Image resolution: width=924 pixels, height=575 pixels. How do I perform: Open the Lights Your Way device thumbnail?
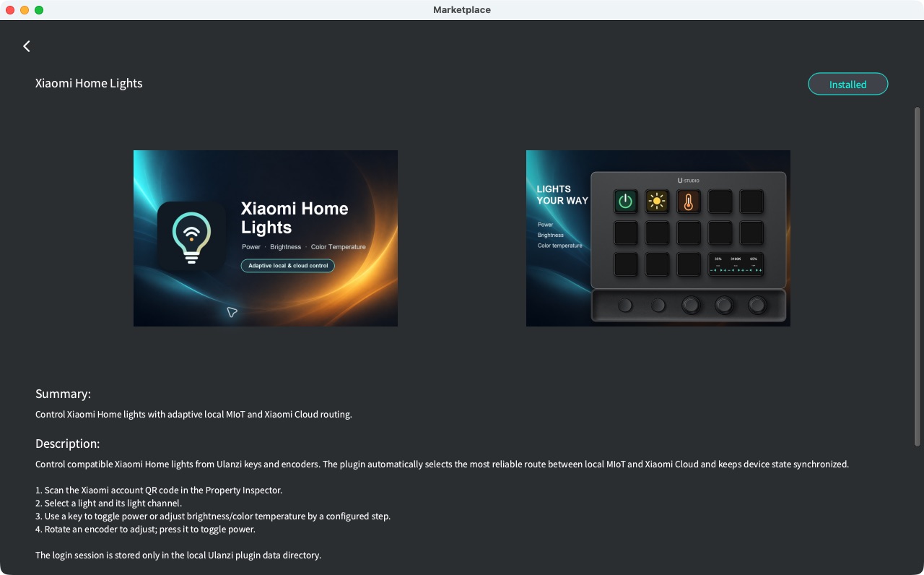click(658, 238)
